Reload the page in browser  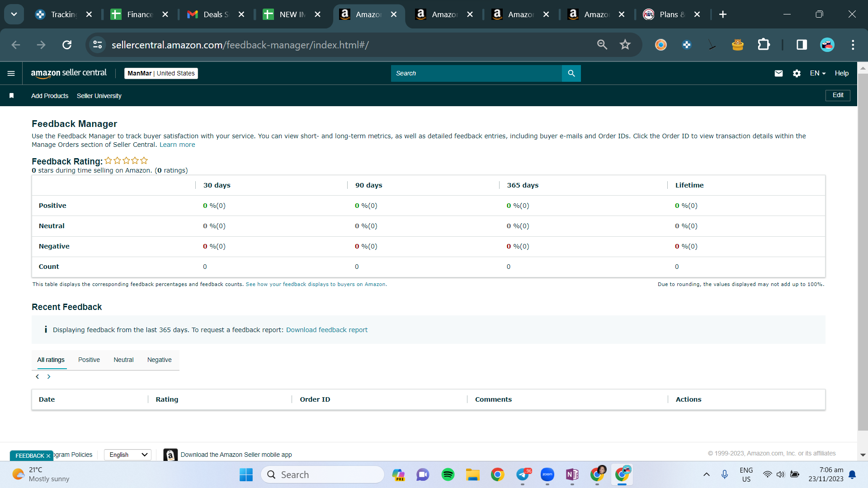coord(67,45)
